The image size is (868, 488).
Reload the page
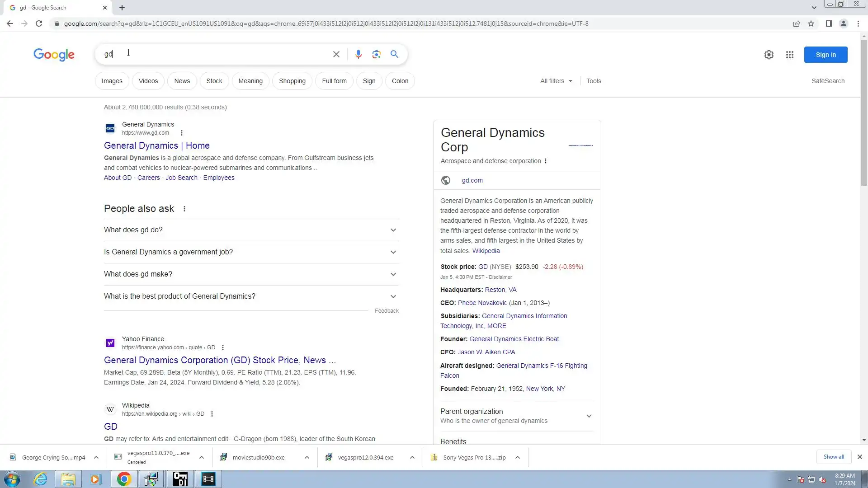[x=39, y=23]
